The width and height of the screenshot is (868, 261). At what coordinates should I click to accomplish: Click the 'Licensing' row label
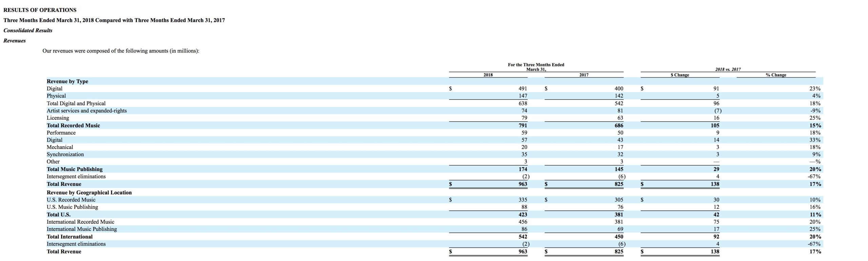(58, 118)
